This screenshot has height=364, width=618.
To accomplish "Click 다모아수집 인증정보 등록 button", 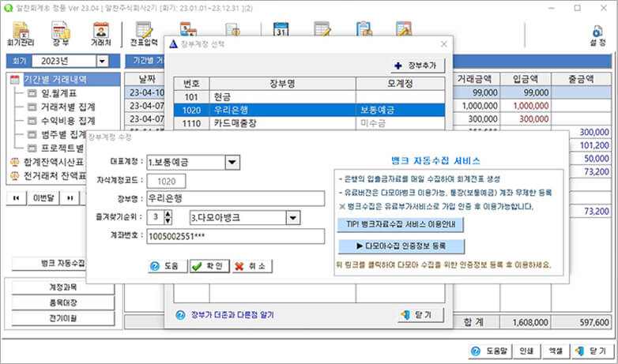I will pos(401,246).
